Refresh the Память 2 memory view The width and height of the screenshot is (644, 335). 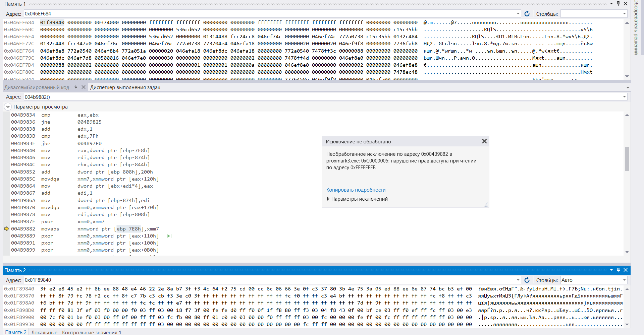click(x=527, y=280)
